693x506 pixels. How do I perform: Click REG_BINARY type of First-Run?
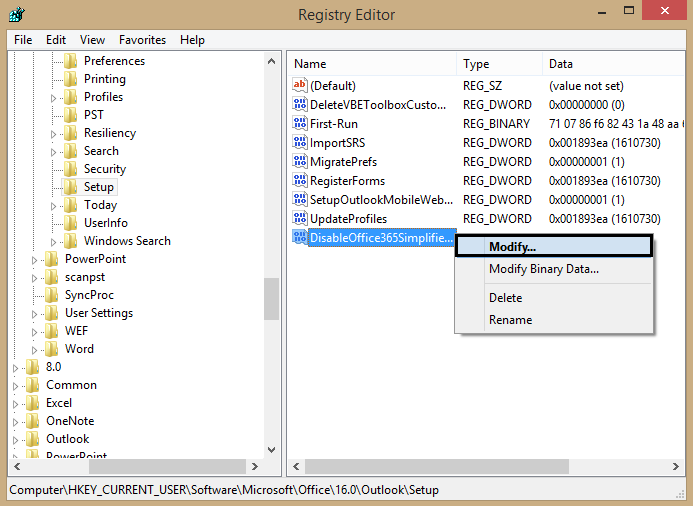496,124
